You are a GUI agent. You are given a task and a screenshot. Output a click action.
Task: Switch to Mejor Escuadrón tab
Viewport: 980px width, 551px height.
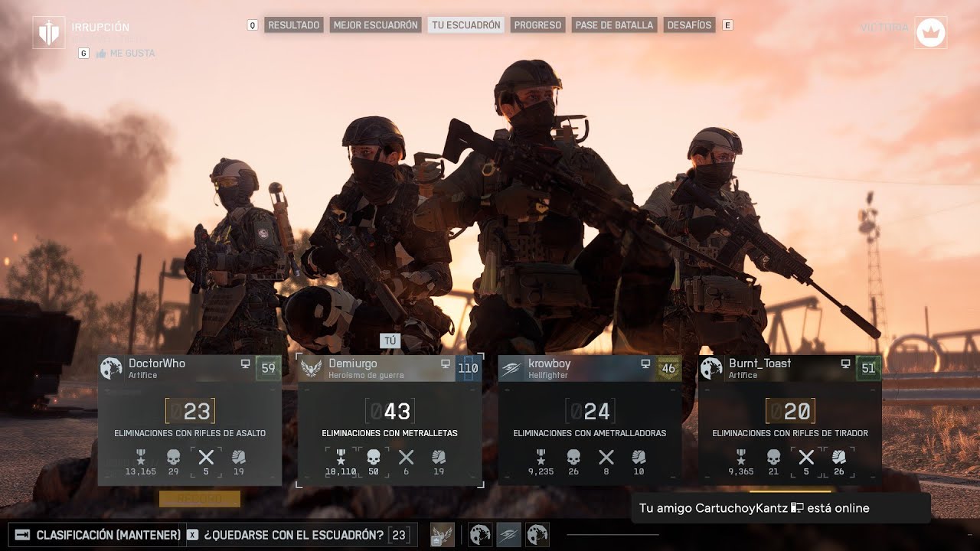[375, 25]
